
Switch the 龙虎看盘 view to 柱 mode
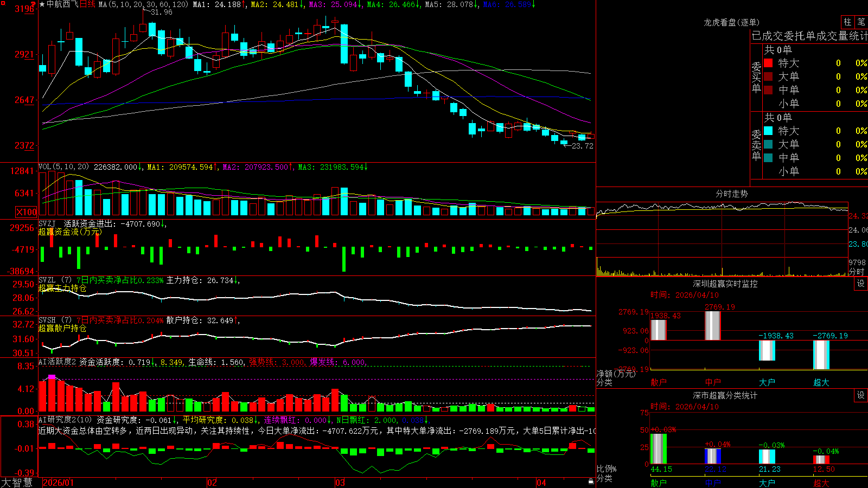tap(847, 22)
